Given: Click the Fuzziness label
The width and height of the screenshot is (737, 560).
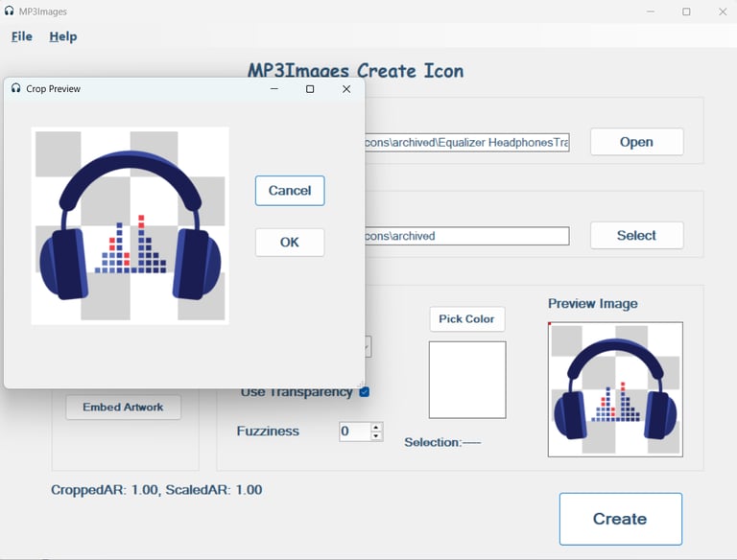Looking at the screenshot, I should (268, 431).
